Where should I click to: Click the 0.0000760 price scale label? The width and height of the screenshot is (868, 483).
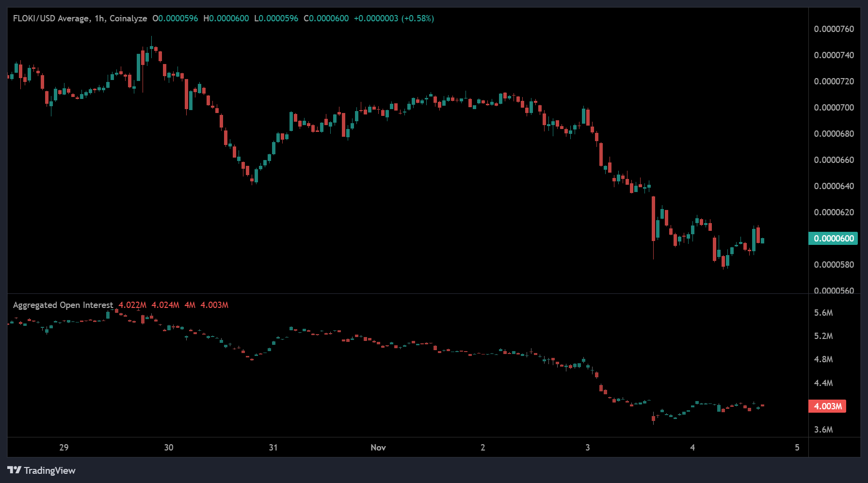pyautogui.click(x=834, y=29)
